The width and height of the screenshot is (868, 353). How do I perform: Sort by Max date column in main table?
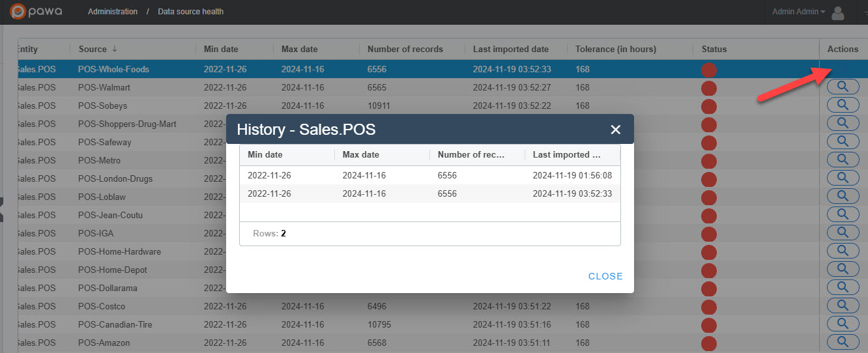(x=299, y=49)
